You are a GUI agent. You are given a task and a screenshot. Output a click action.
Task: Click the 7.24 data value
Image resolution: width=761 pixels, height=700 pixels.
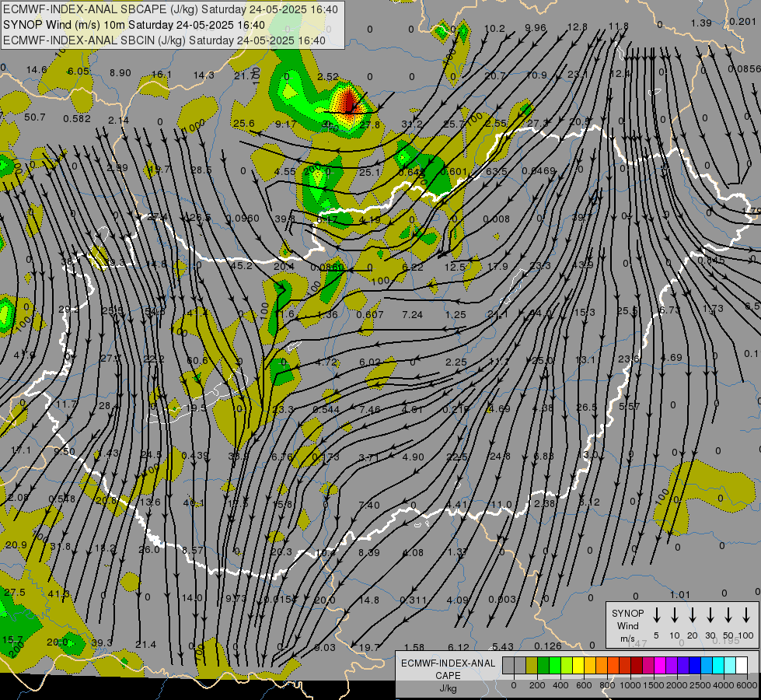[413, 315]
